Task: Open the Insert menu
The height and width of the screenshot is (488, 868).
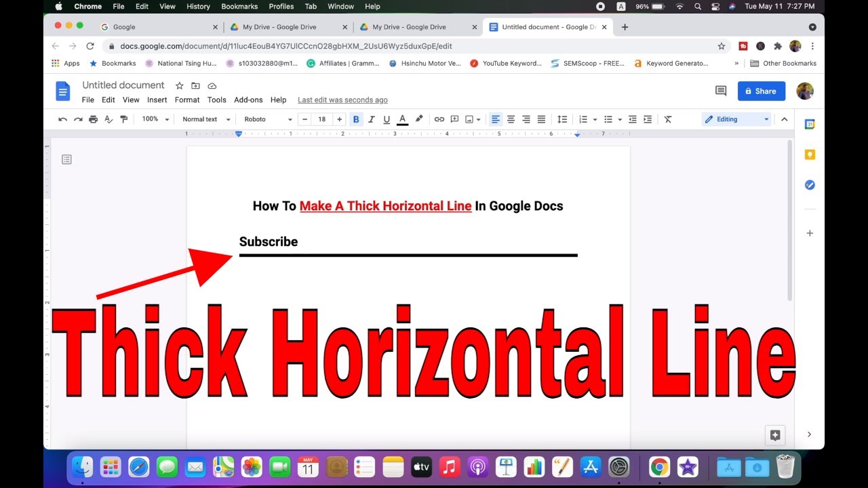Action: pos(157,100)
